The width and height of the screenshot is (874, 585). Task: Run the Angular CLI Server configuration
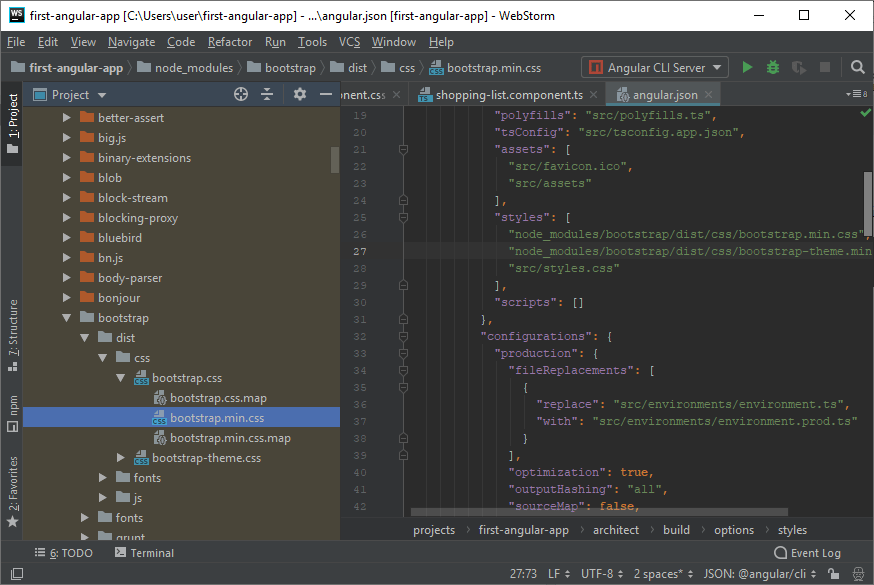click(x=747, y=68)
